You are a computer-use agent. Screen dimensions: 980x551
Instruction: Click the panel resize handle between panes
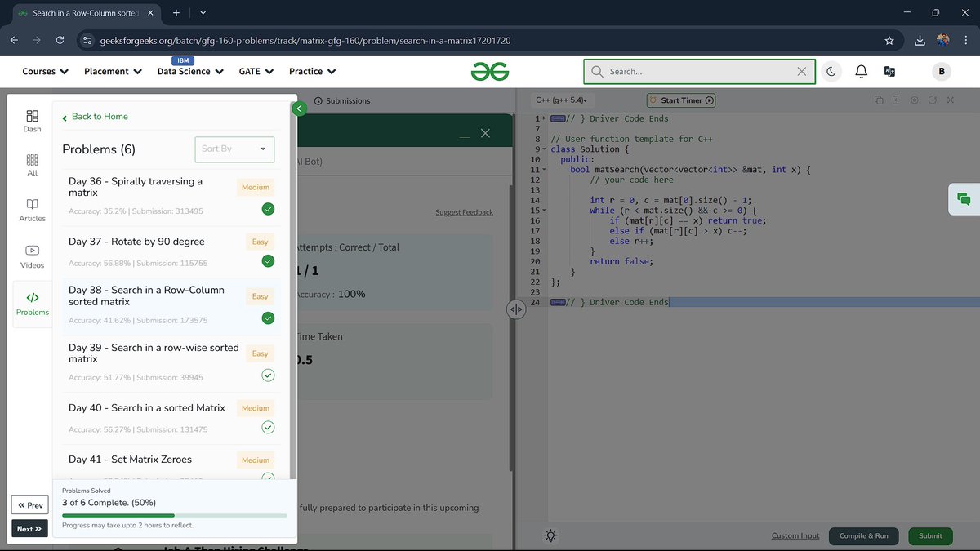tap(516, 309)
